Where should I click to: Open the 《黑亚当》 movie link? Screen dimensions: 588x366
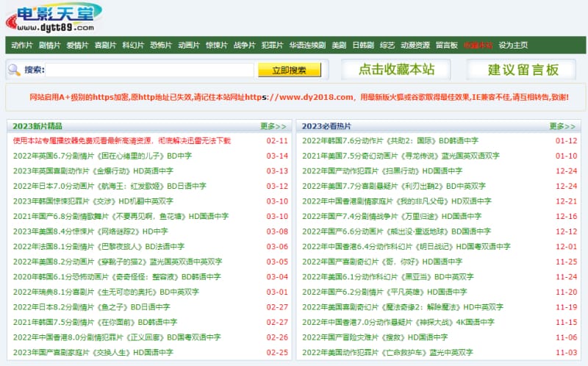(x=388, y=277)
